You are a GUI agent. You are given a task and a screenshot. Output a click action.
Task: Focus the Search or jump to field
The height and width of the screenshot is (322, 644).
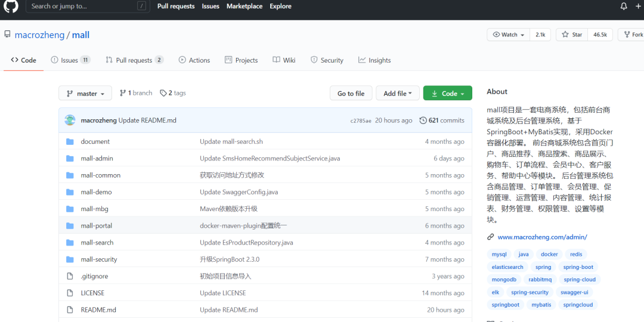88,6
